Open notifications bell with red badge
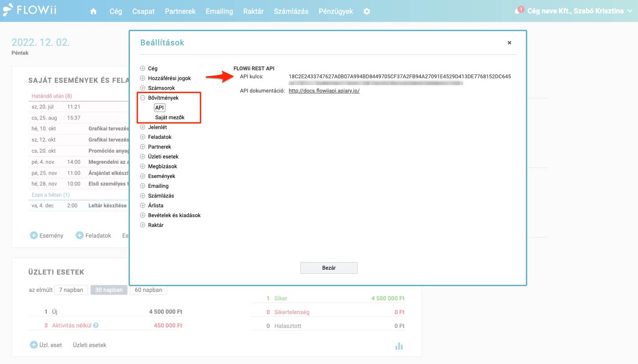The height and width of the screenshot is (364, 638). coord(518,11)
